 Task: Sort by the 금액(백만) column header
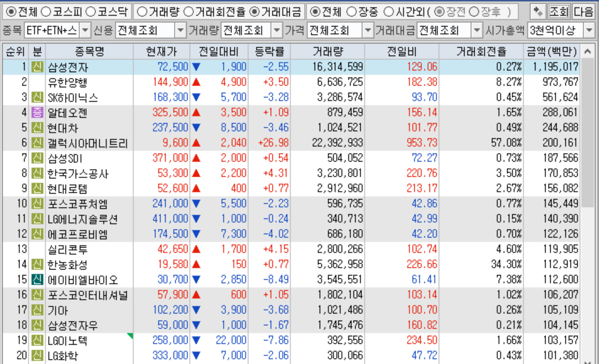[552, 52]
